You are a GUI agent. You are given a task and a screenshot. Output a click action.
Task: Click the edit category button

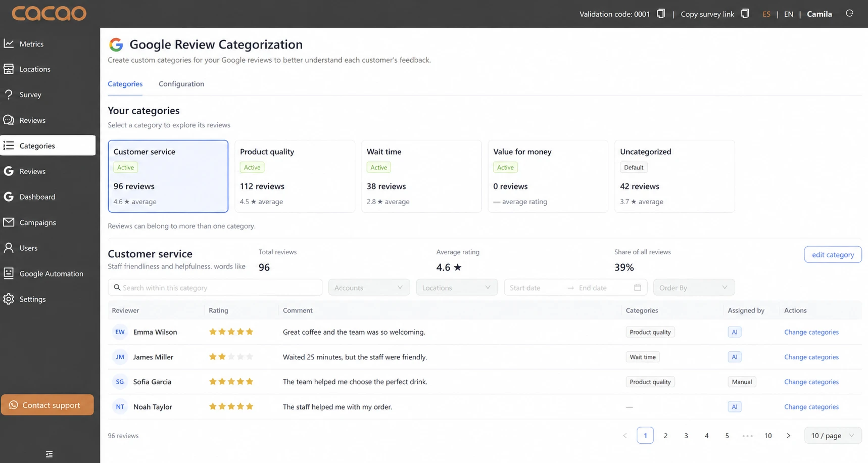[x=833, y=255]
